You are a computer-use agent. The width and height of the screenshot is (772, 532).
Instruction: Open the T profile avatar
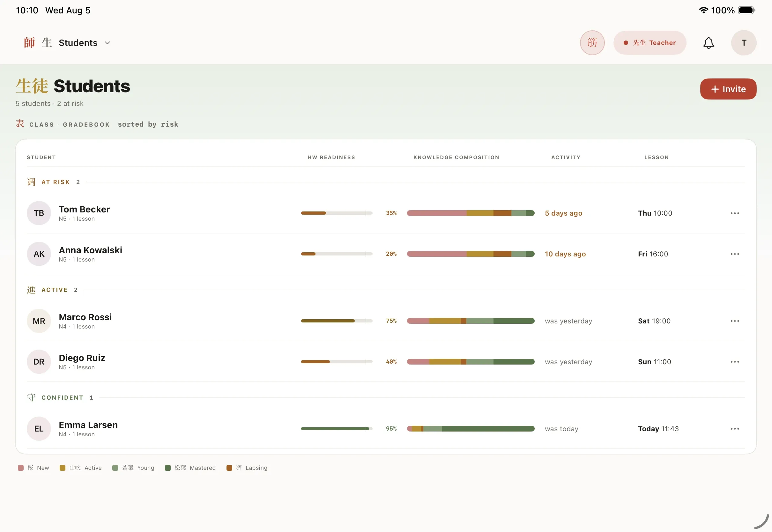[x=743, y=43]
